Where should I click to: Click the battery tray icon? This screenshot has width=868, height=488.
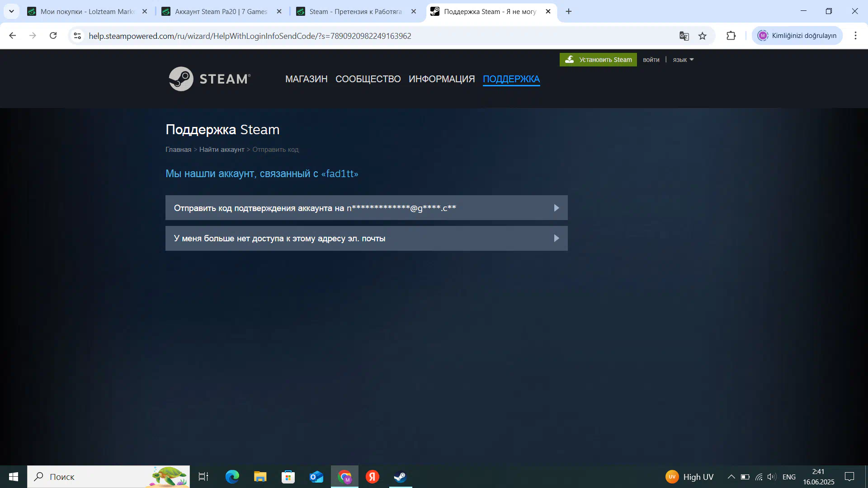tap(745, 477)
